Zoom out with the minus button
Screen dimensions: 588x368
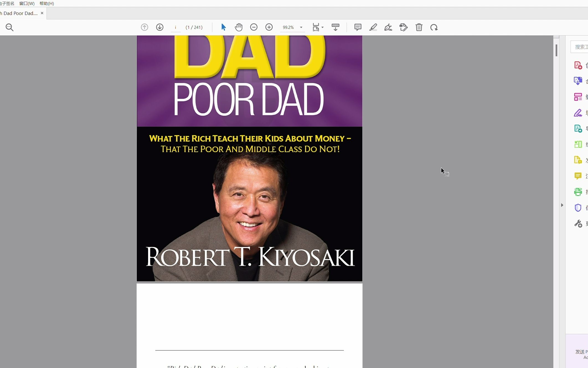coord(254,27)
